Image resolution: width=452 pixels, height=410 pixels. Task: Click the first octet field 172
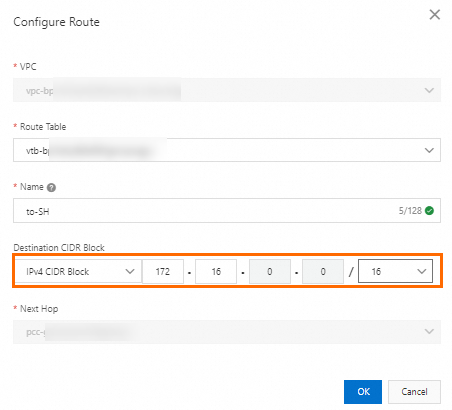click(x=163, y=271)
